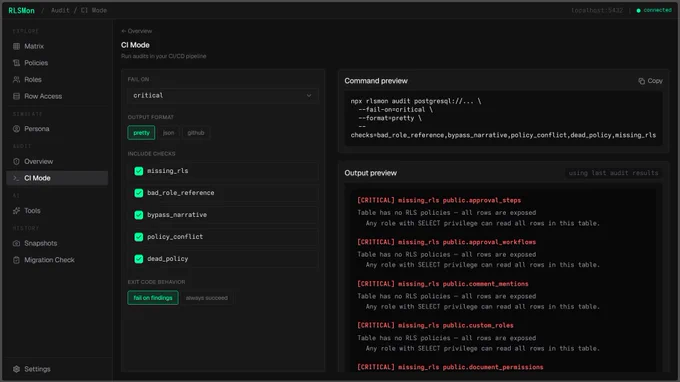Click the using last audit results label
This screenshot has width=680, height=382.
613,173
